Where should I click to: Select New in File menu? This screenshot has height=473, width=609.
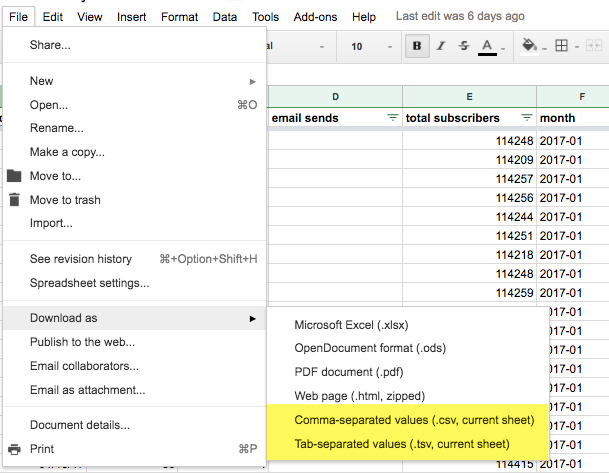(134, 81)
